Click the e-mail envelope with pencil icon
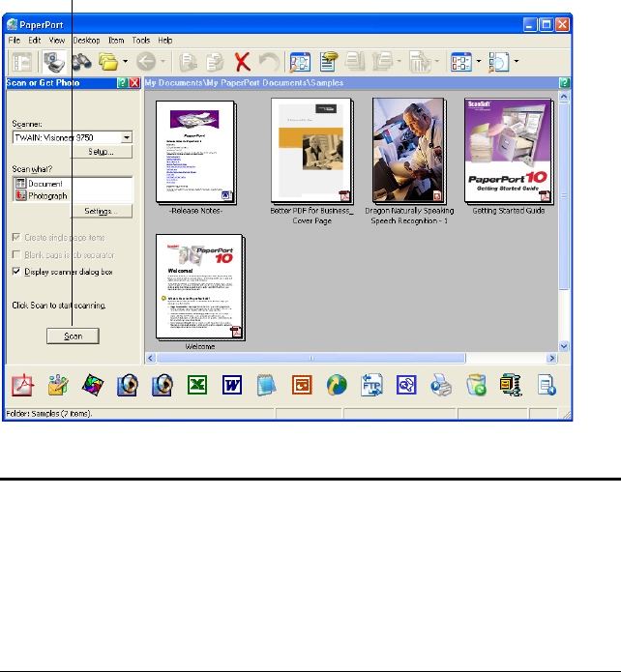Image resolution: width=621 pixels, height=672 pixels. (58, 385)
